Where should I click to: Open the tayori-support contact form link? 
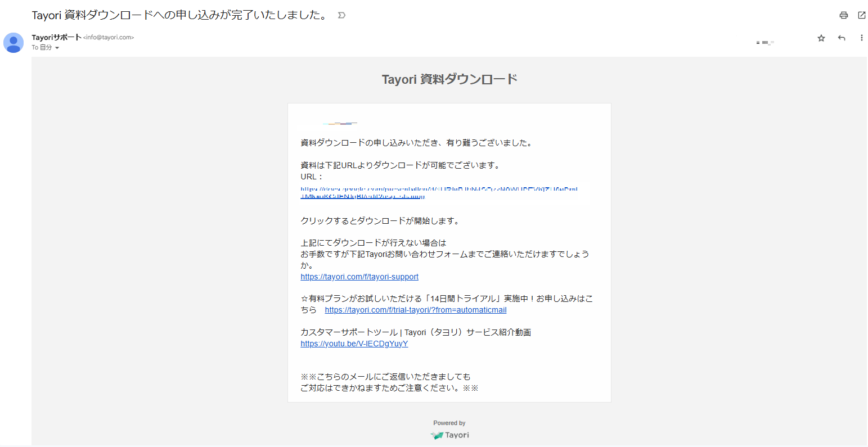(359, 276)
